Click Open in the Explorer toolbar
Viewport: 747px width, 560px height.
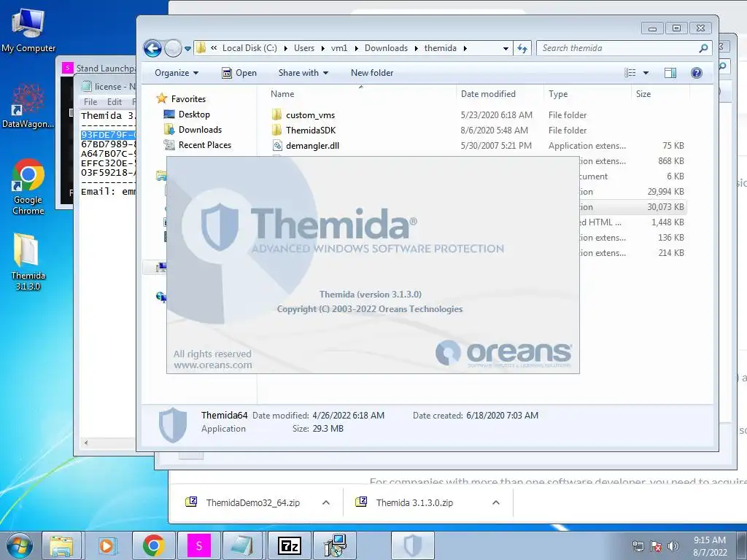coord(239,73)
